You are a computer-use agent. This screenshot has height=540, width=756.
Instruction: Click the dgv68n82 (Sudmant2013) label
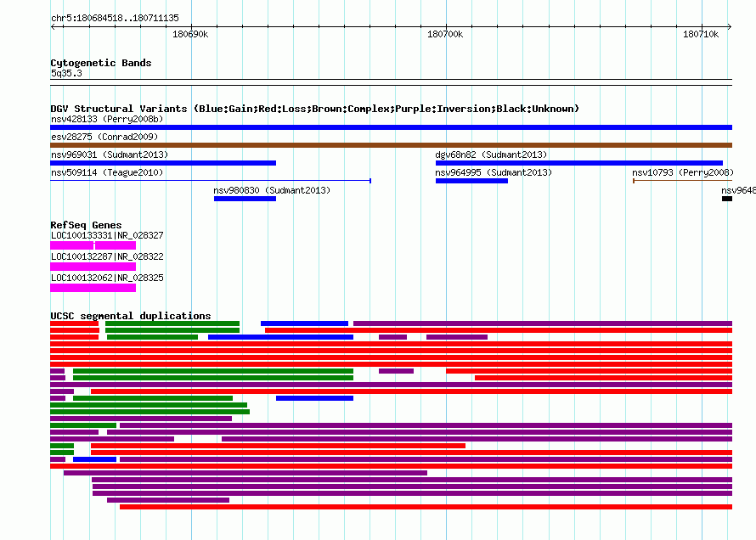click(491, 155)
